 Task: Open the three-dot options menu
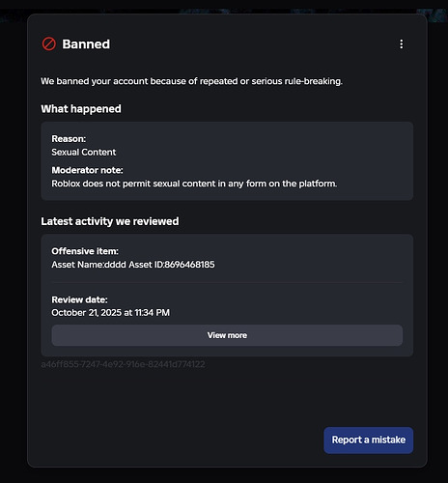tap(401, 44)
